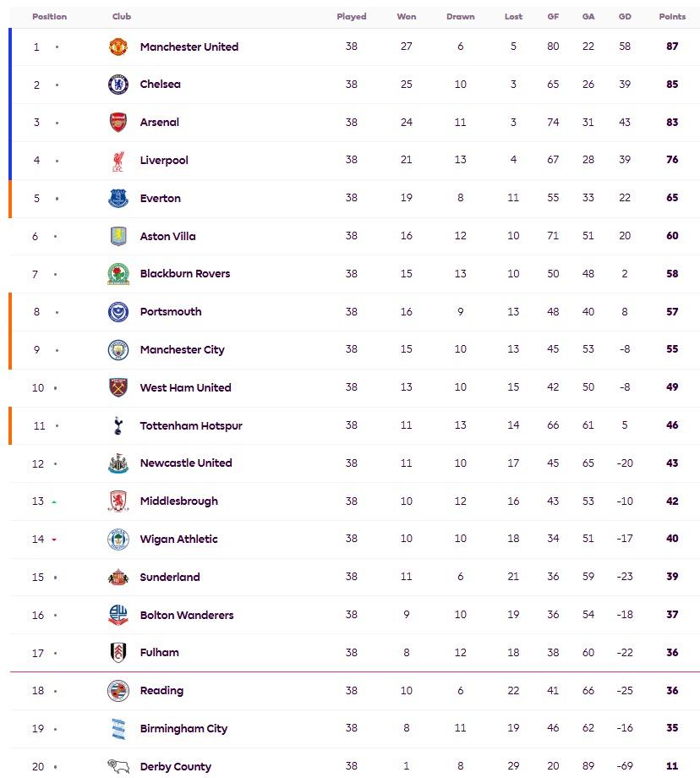The height and width of the screenshot is (778, 700).
Task: Click Wigan Athletic's red move-down arrow
Action: pos(54,540)
